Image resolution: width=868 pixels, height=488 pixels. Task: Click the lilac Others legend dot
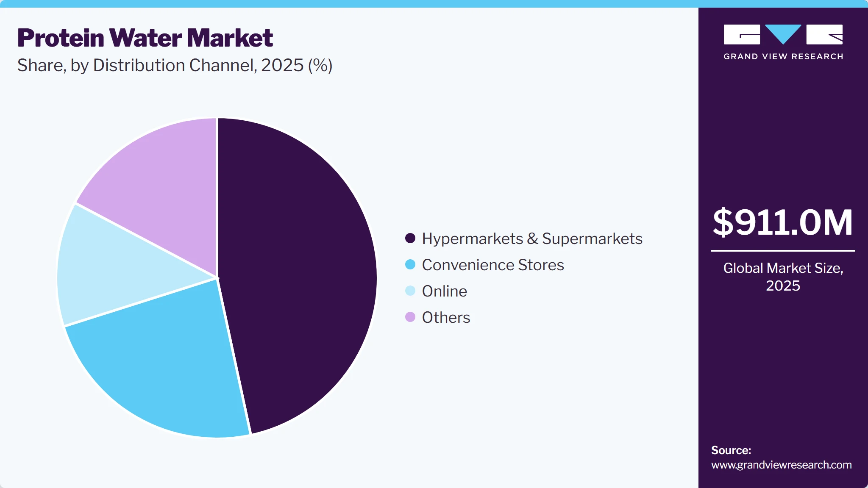410,317
